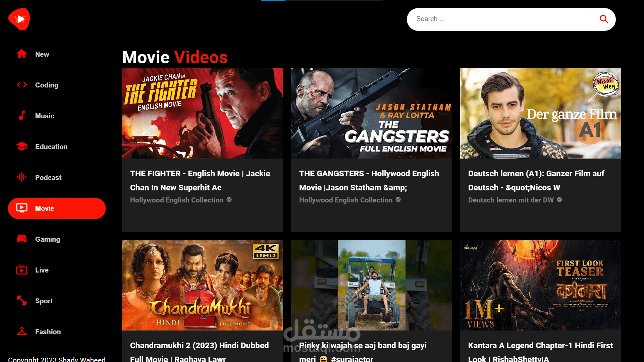Click the Podcast waveform icon
Viewport: 644px width, 362px height.
point(22,177)
